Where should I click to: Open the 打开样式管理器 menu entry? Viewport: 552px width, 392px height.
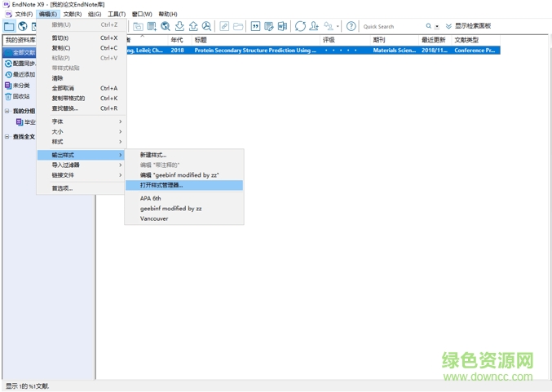[x=161, y=185]
